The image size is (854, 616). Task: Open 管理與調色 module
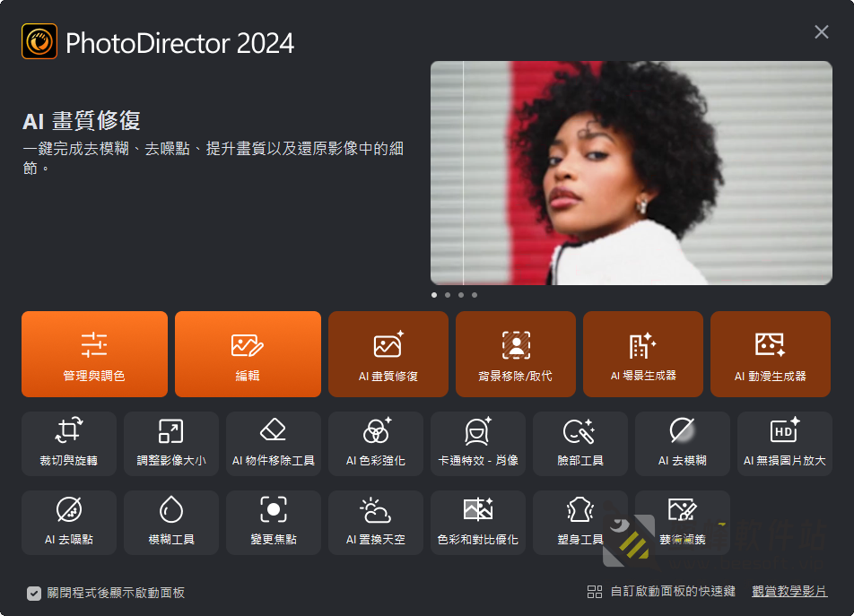tap(94, 353)
